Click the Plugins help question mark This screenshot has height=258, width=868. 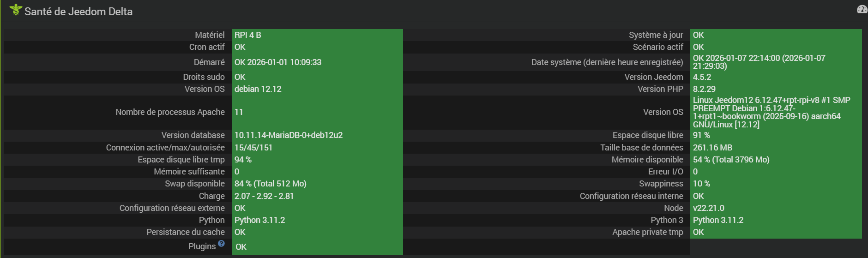click(x=221, y=244)
